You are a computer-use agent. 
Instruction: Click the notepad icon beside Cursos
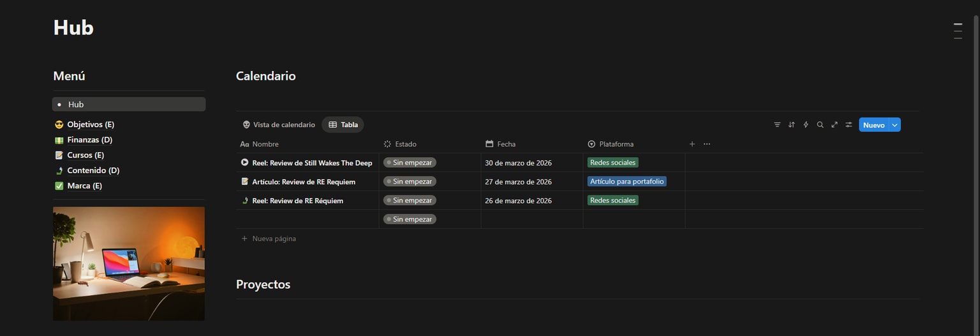tap(59, 155)
